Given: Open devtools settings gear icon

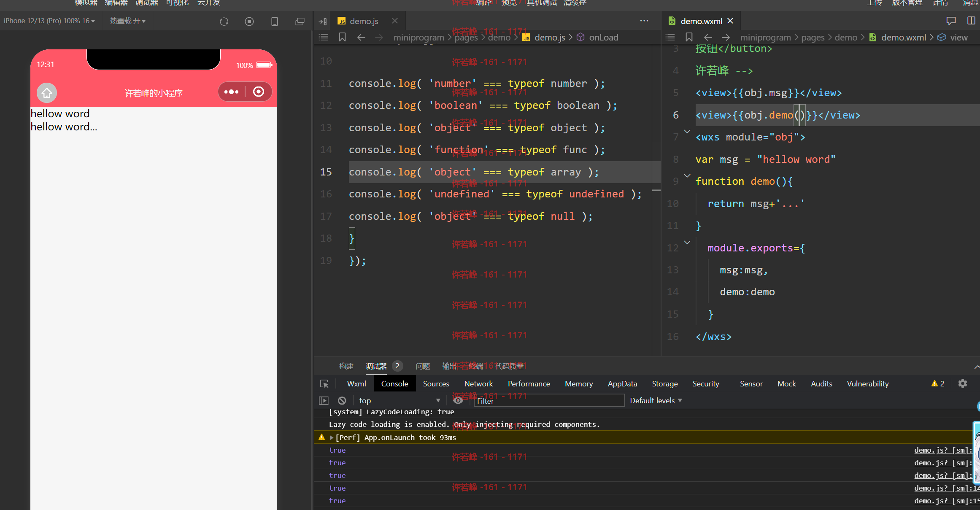Looking at the screenshot, I should point(963,383).
